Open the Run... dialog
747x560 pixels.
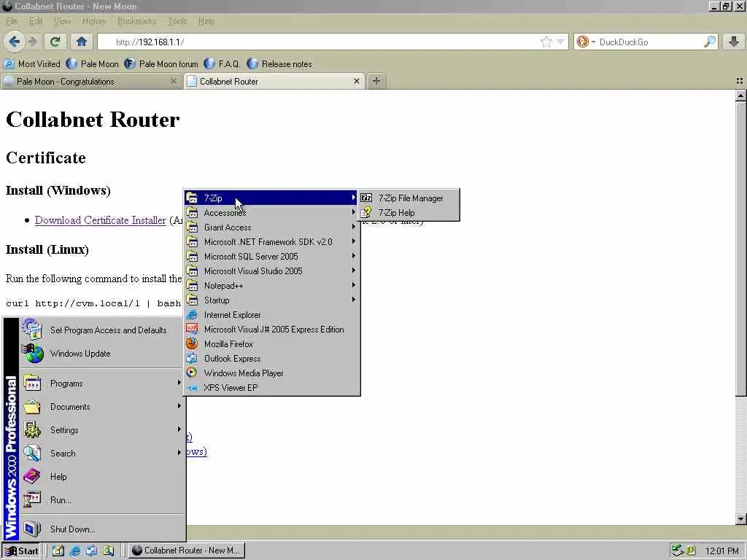(101, 500)
